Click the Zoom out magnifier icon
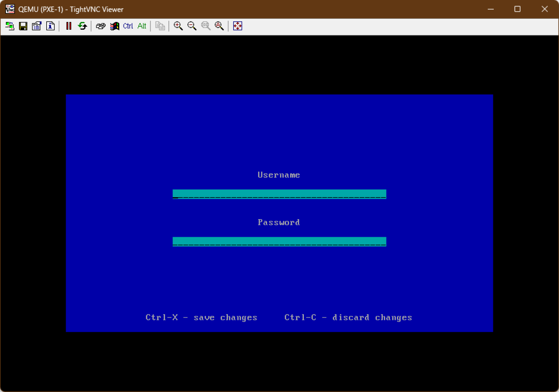559x392 pixels. [192, 26]
